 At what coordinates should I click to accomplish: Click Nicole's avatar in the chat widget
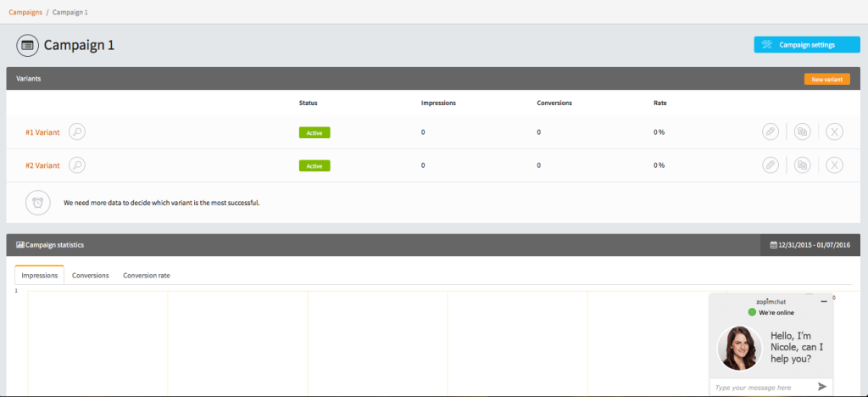pyautogui.click(x=739, y=348)
